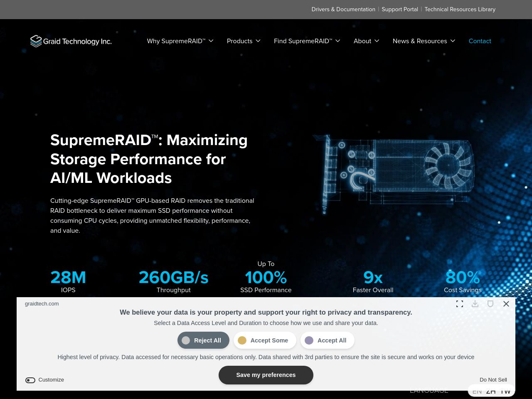The height and width of the screenshot is (399, 532).
Task: Click the GPU card illustration
Action: click(394, 171)
